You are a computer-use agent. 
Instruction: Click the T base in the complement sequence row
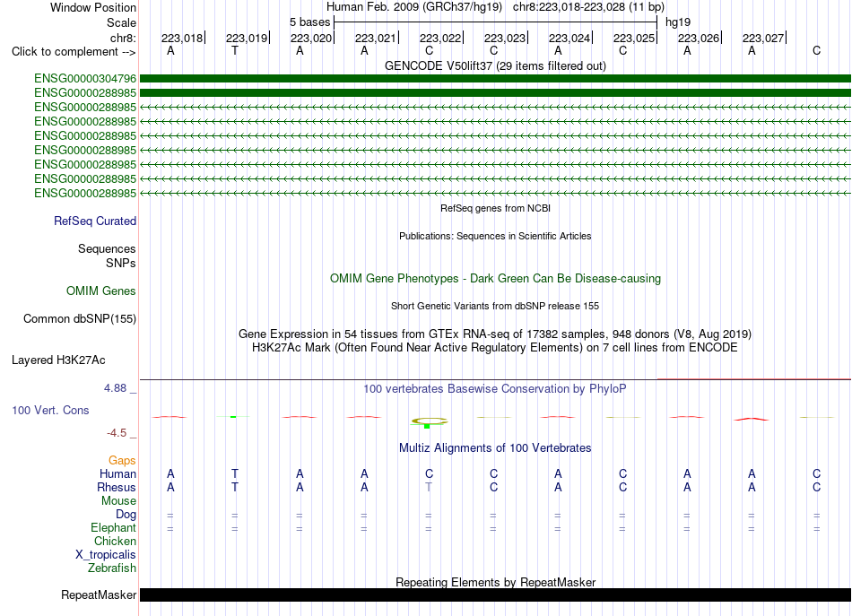tap(235, 51)
